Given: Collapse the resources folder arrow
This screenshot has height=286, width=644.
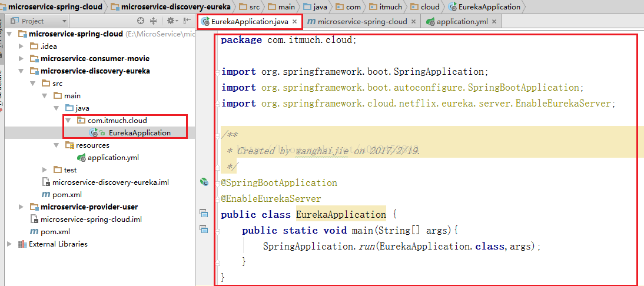Looking at the screenshot, I should (57, 145).
